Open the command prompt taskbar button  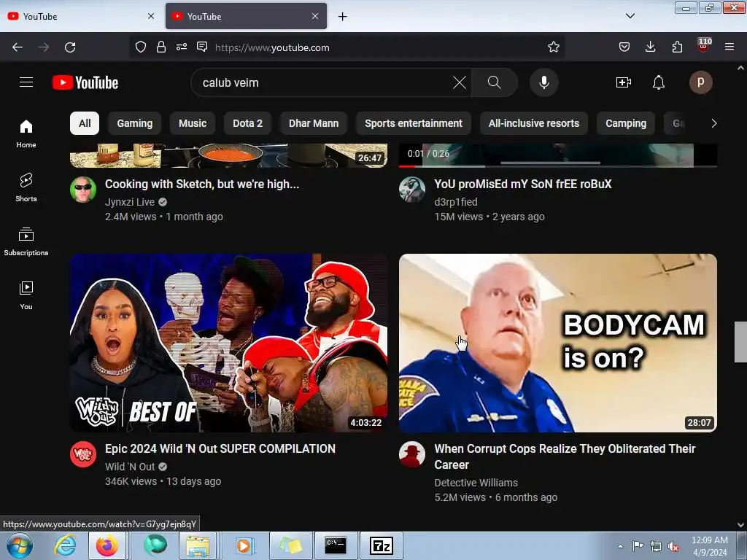tap(336, 545)
